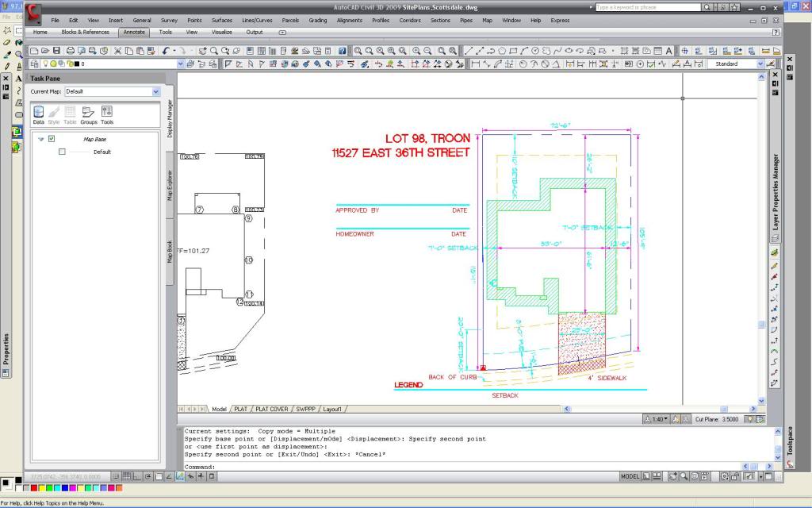The height and width of the screenshot is (508, 812).
Task: Select the Line draw tool
Action: [468, 51]
